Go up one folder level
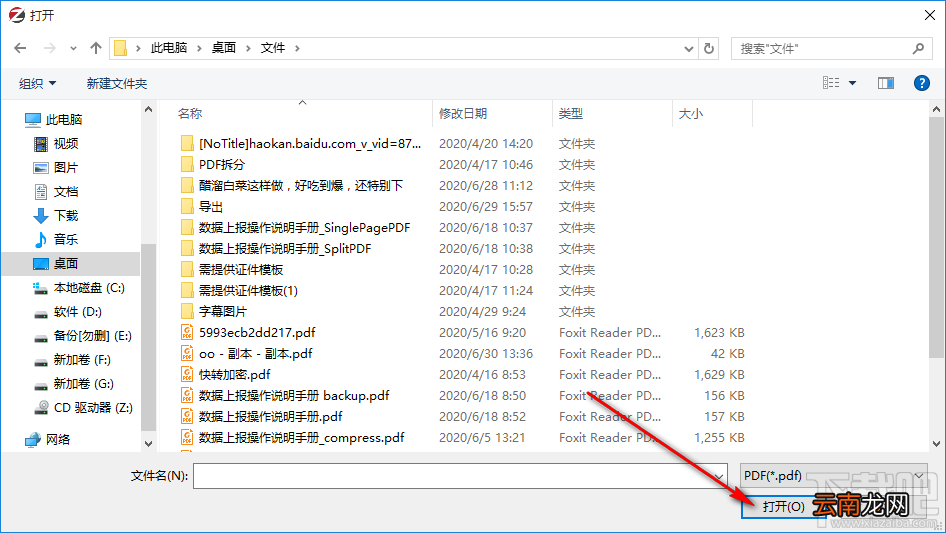The width and height of the screenshot is (946, 533). pyautogui.click(x=95, y=48)
